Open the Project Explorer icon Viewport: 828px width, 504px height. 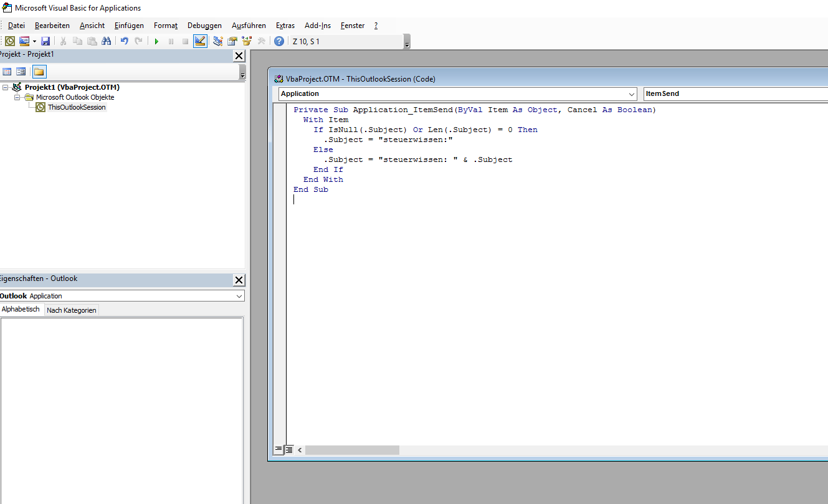pyautogui.click(x=217, y=41)
